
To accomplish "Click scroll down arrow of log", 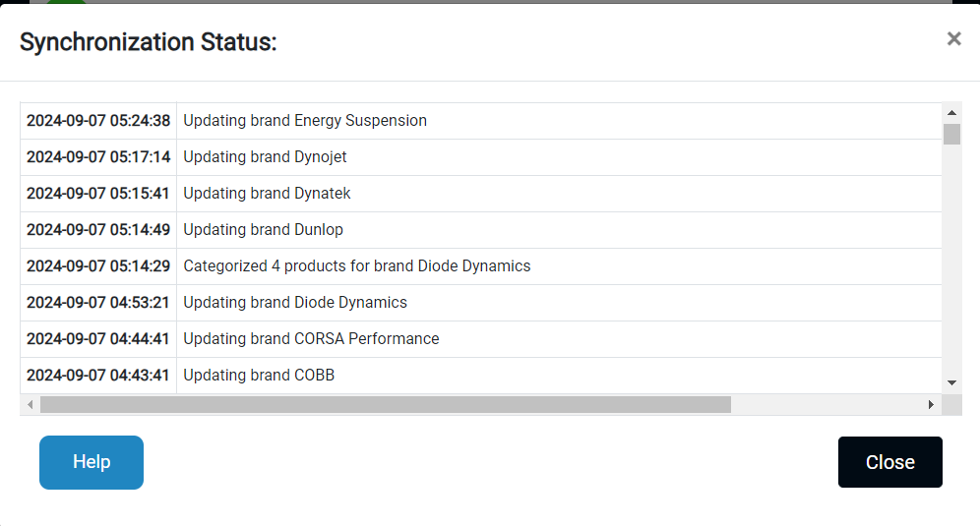I will (951, 382).
